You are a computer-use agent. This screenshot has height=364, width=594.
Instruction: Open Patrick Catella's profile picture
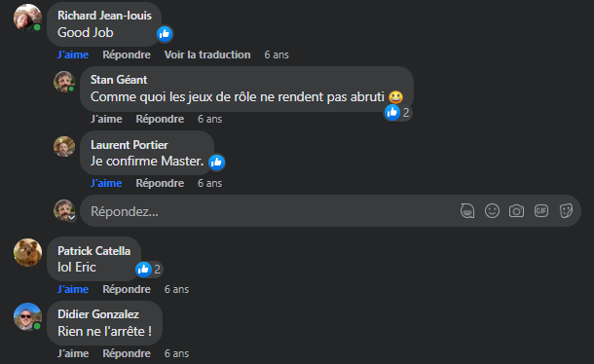(27, 252)
